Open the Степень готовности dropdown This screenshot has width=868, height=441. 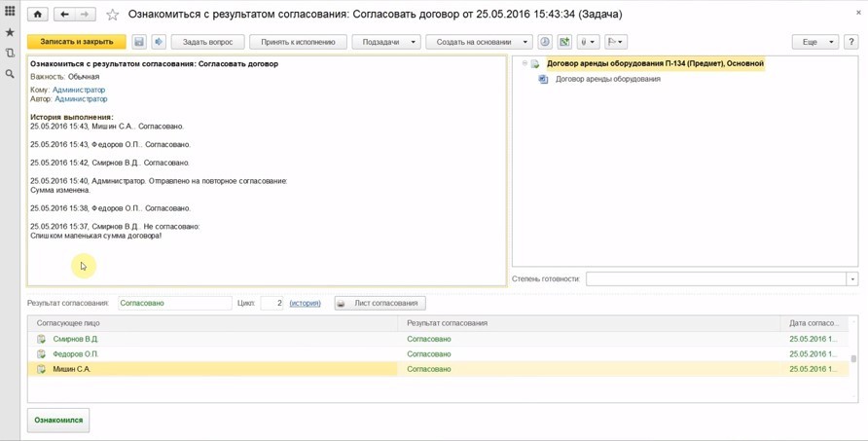pos(851,279)
